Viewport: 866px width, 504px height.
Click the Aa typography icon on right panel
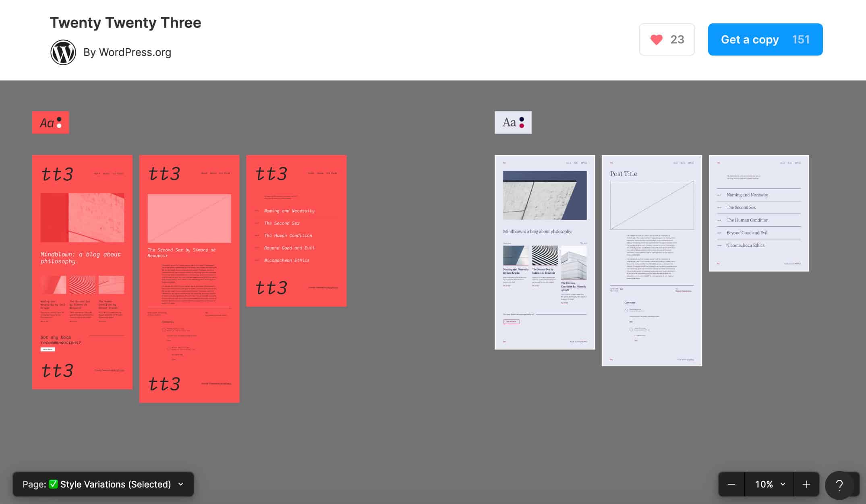pyautogui.click(x=512, y=122)
